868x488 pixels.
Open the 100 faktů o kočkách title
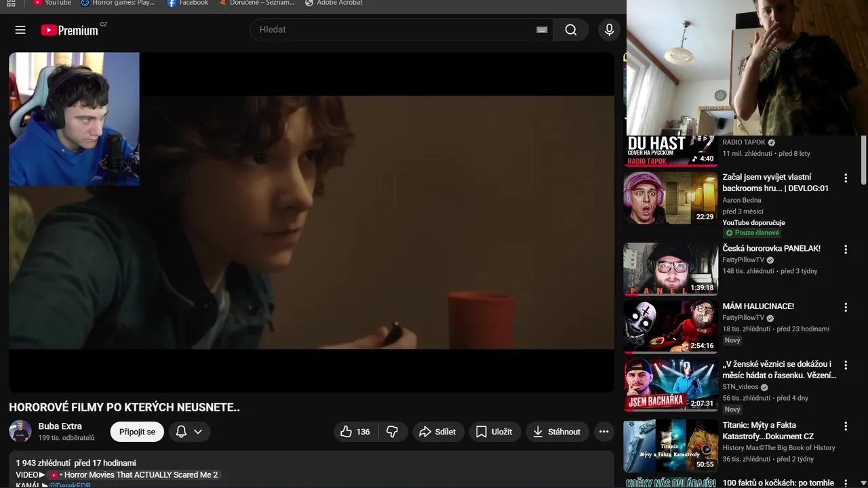point(778,483)
